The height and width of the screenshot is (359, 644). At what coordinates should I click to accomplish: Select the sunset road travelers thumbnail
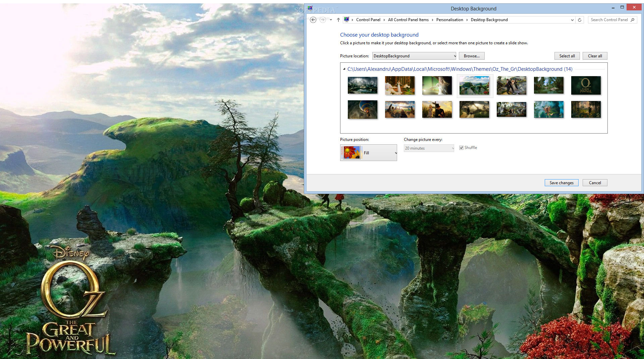pyautogui.click(x=400, y=109)
